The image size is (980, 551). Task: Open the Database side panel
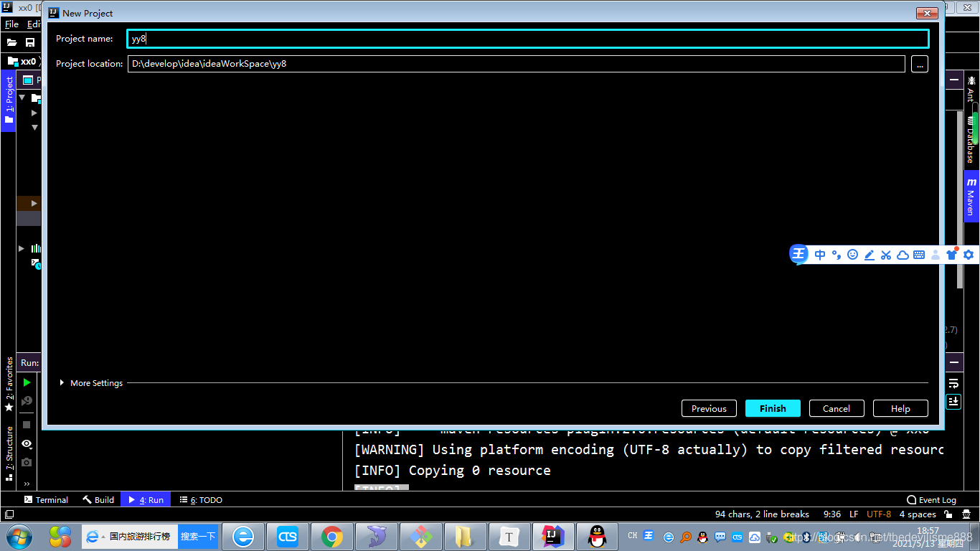[971, 138]
